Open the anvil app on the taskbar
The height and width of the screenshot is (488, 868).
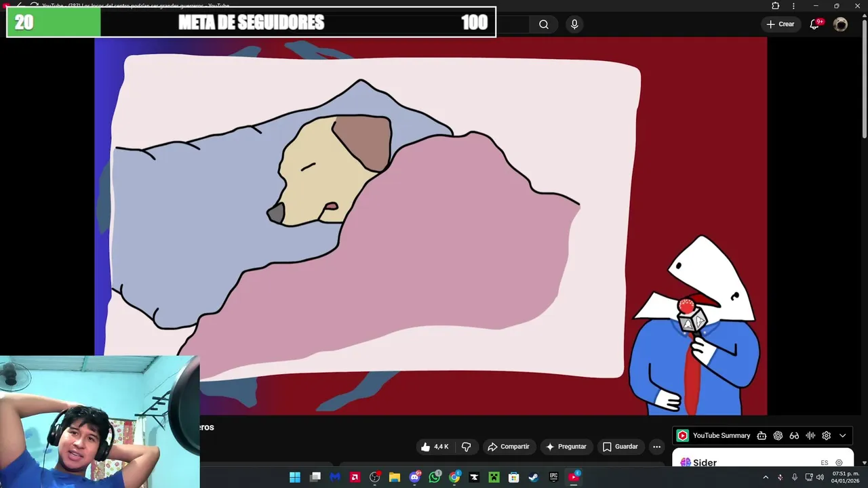click(x=474, y=477)
